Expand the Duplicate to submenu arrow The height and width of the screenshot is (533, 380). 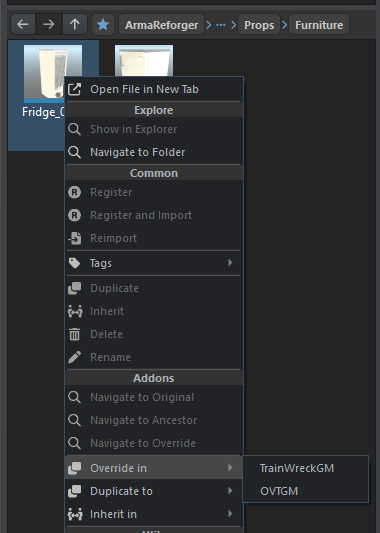pyautogui.click(x=230, y=491)
